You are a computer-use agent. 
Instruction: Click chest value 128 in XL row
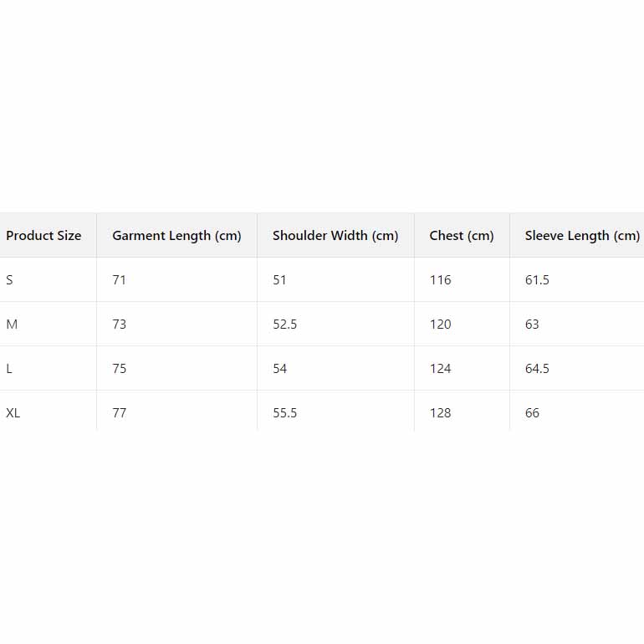pyautogui.click(x=440, y=413)
